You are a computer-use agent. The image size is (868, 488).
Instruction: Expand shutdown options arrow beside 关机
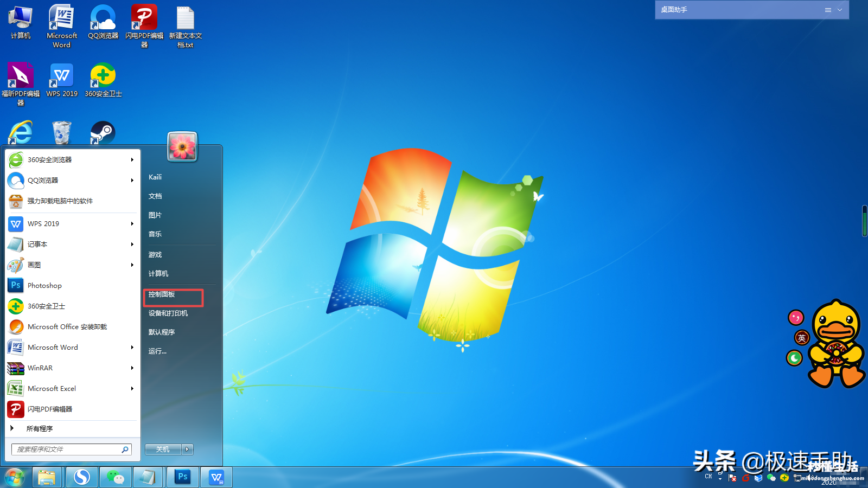(x=187, y=450)
